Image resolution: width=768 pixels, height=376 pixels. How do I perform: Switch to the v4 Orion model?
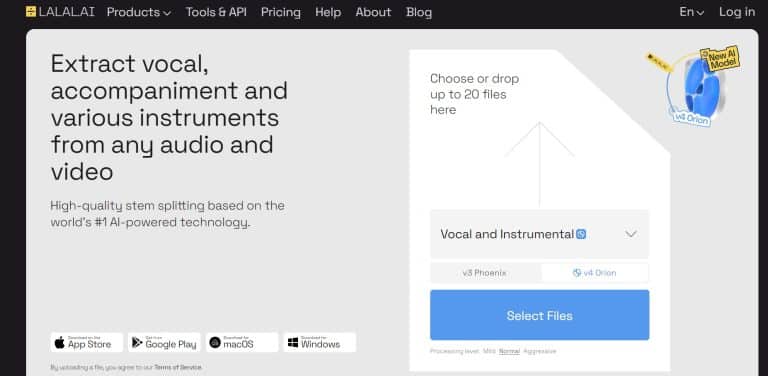pos(595,273)
